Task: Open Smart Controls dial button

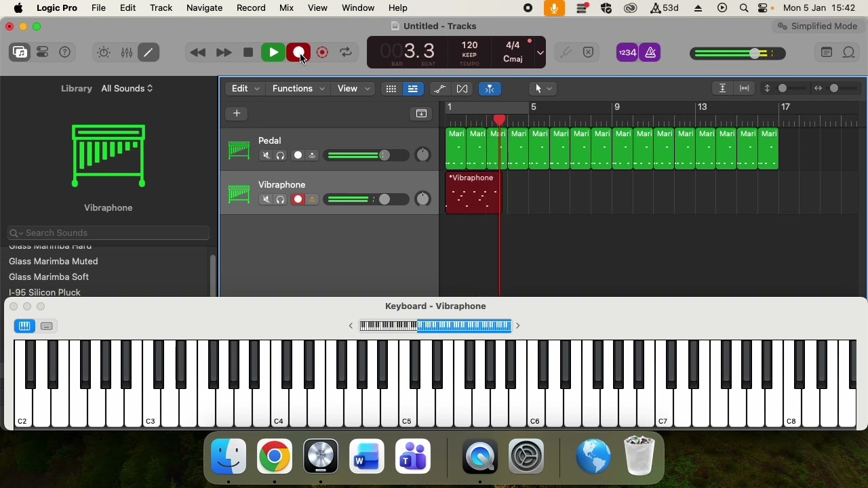Action: coord(104,52)
